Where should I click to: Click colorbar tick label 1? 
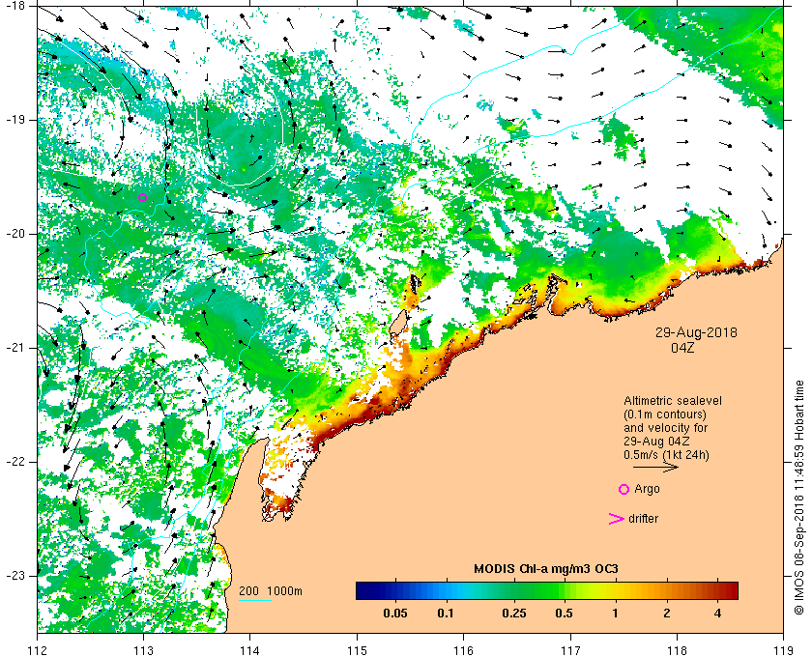615,614
